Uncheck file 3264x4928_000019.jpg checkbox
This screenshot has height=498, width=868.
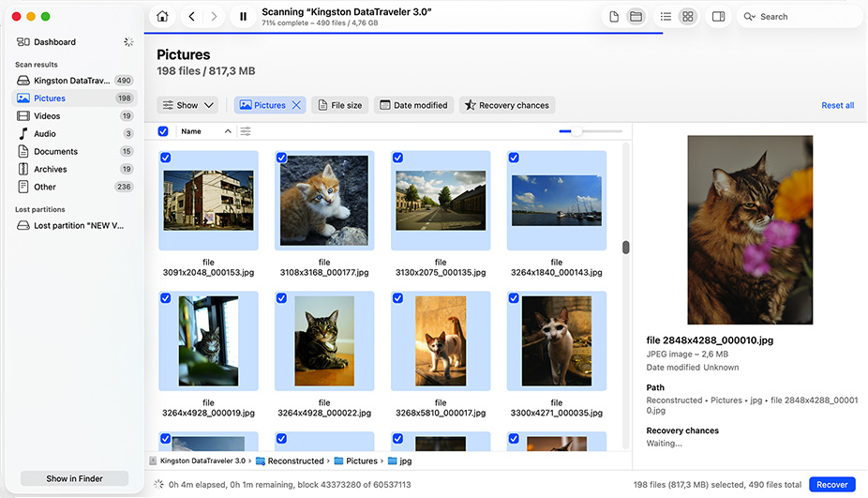coord(166,298)
